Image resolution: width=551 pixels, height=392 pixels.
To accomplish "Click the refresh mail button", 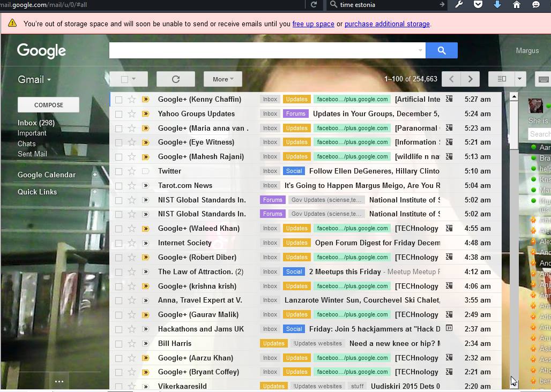I will [176, 79].
